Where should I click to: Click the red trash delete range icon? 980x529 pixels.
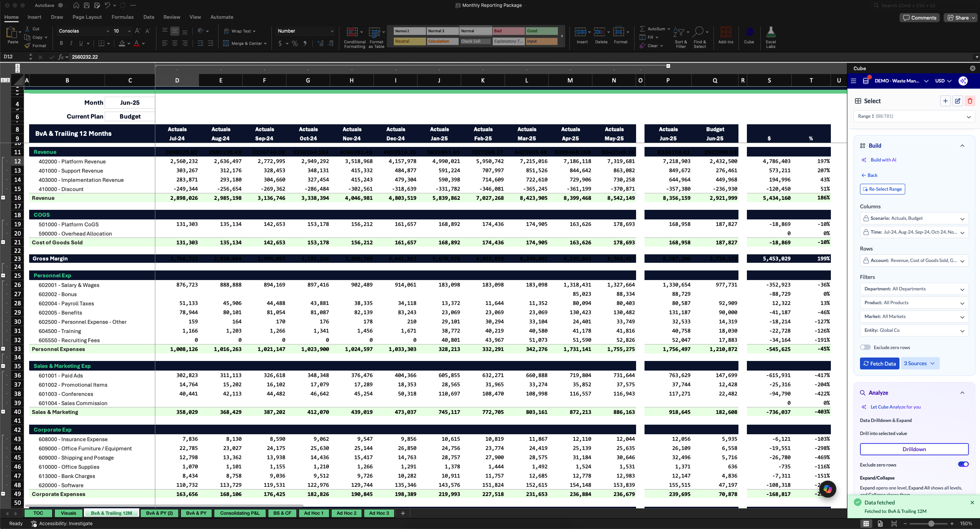pyautogui.click(x=970, y=101)
